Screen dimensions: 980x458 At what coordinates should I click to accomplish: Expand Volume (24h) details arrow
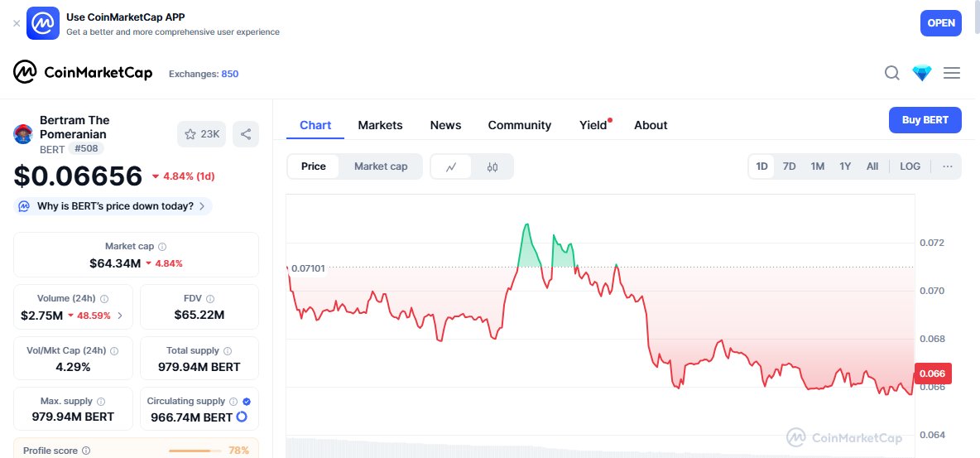120,316
